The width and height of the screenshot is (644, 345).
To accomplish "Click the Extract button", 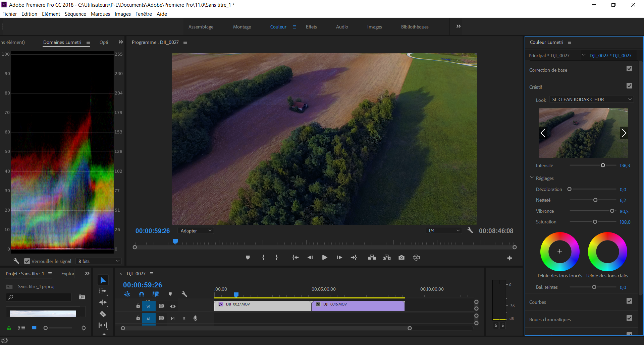I will (387, 258).
